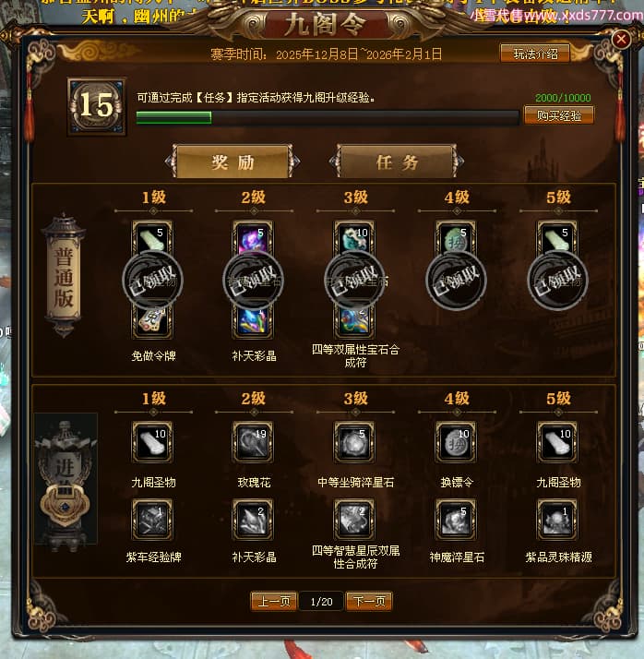Click the 紫车经验牌 item icon
The image size is (644, 659).
[152, 520]
